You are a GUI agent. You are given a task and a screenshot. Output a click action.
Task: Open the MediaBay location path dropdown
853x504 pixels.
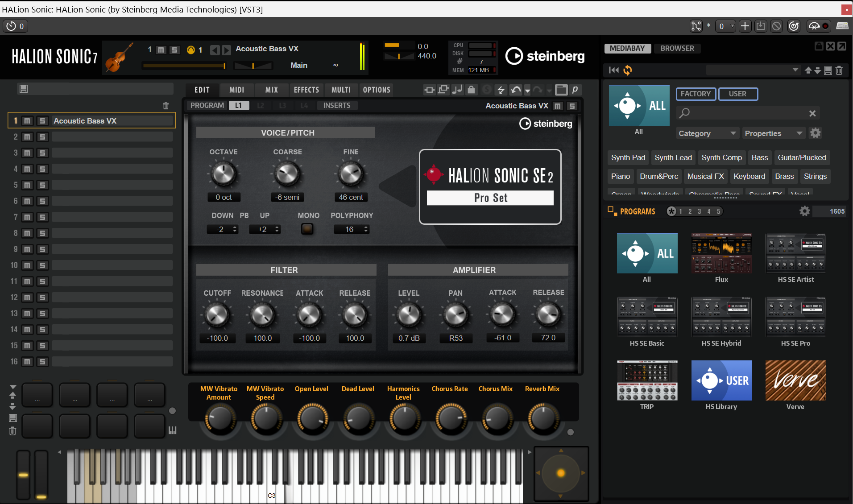coord(795,70)
